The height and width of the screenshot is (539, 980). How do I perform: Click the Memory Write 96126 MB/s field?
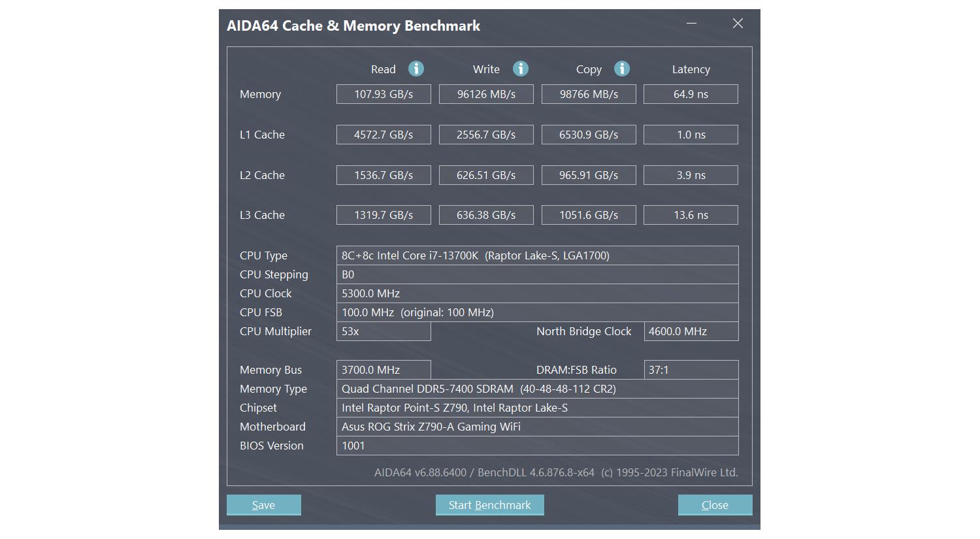point(486,94)
